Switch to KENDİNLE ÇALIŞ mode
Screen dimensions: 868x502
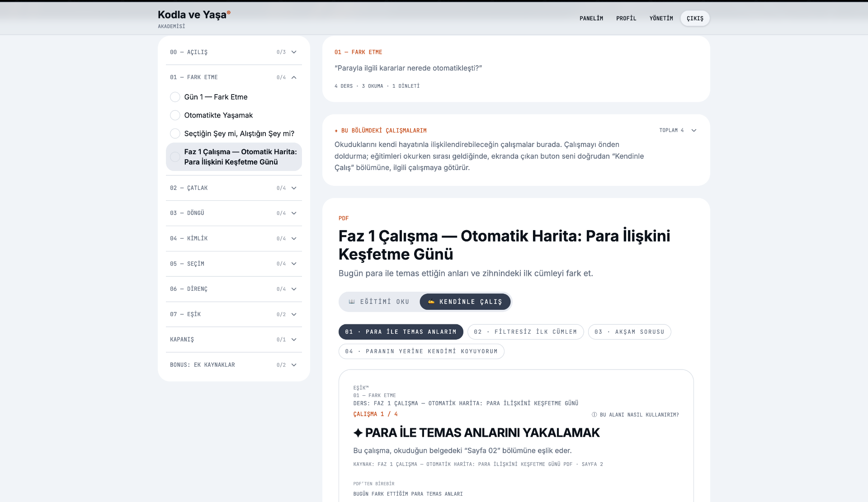(x=465, y=302)
